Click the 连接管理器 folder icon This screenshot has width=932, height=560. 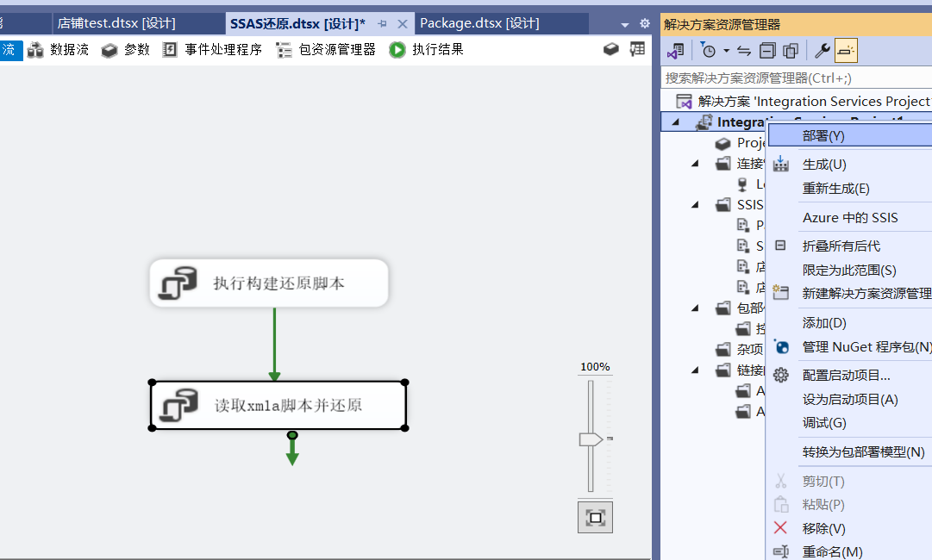click(x=722, y=164)
